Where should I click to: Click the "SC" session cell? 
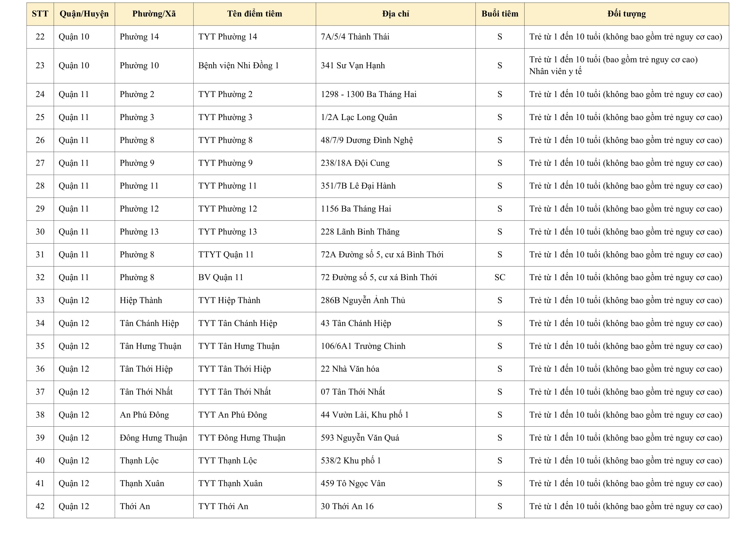click(499, 278)
